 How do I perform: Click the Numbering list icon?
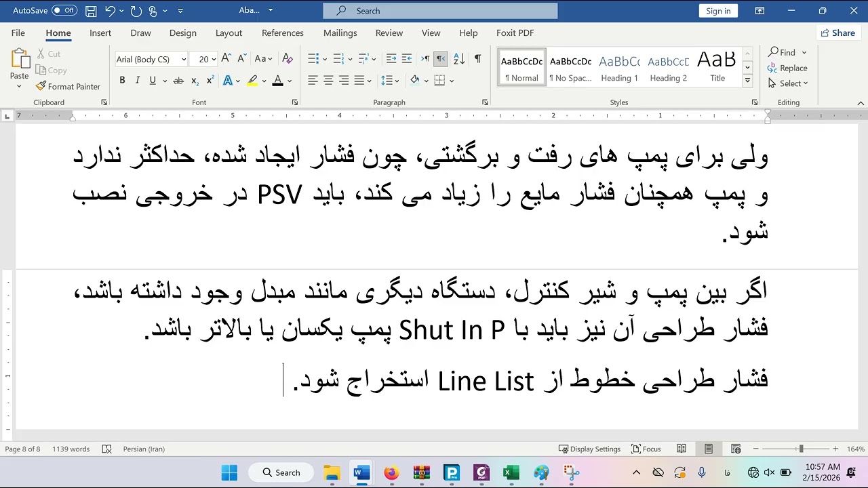338,59
